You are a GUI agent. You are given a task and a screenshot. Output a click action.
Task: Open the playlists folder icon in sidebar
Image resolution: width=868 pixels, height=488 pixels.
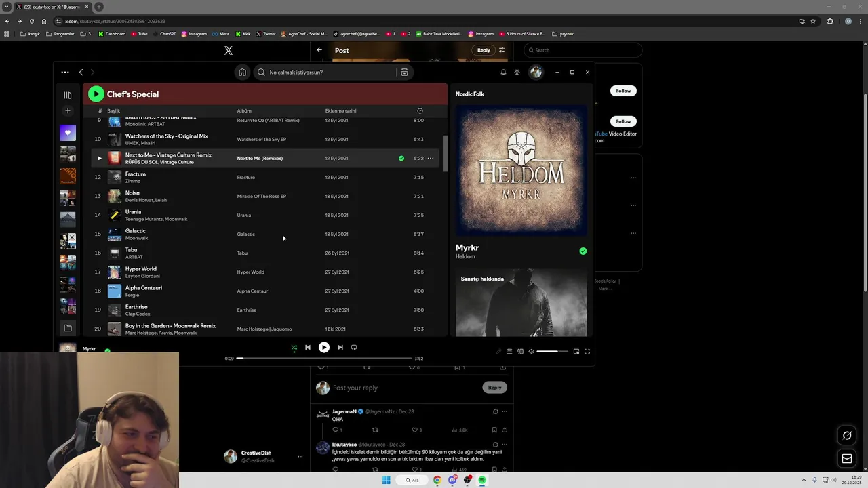pos(68,328)
